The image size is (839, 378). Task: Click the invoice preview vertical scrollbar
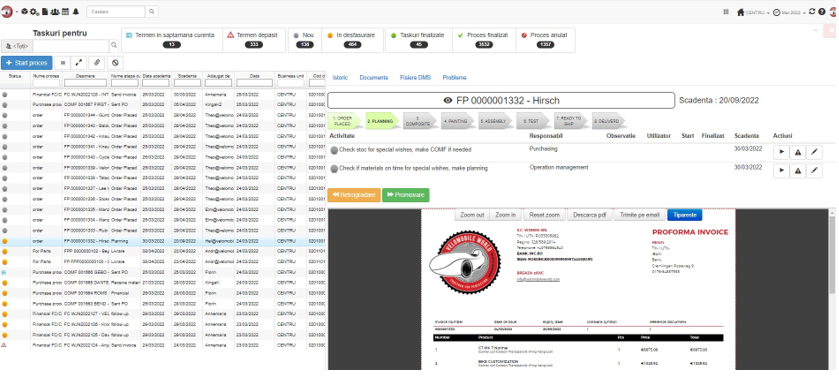832,289
